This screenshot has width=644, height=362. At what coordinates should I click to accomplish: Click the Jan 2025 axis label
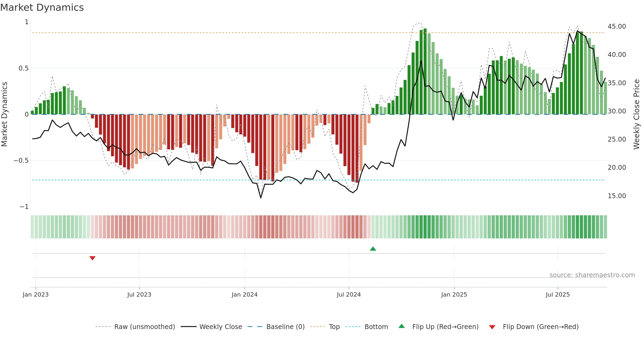[x=454, y=294]
